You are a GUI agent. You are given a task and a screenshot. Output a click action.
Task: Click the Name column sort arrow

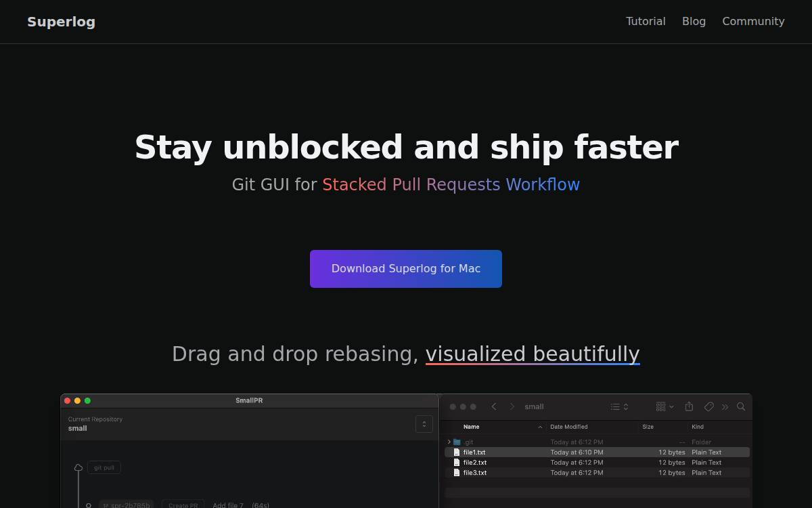point(540,427)
